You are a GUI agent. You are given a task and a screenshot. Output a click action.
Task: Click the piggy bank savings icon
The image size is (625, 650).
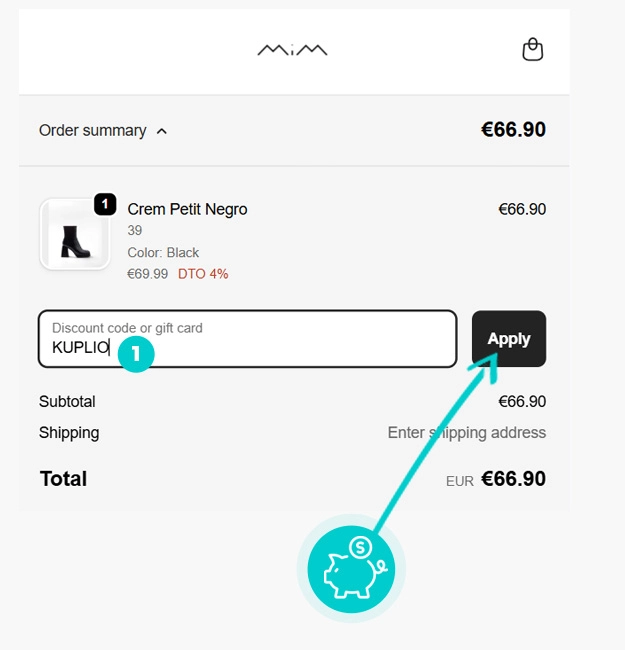point(351,570)
